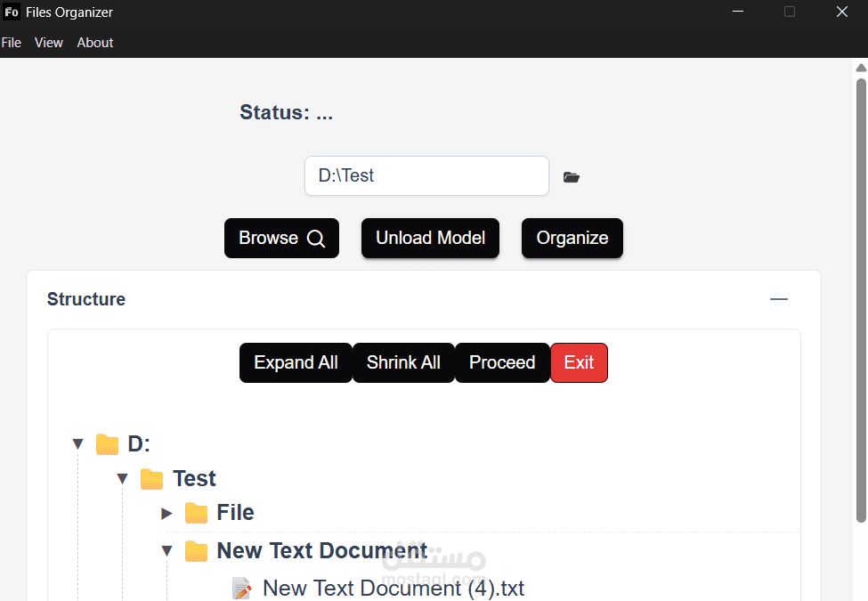This screenshot has width=868, height=601.
Task: Click the Organize button
Action: [572, 238]
